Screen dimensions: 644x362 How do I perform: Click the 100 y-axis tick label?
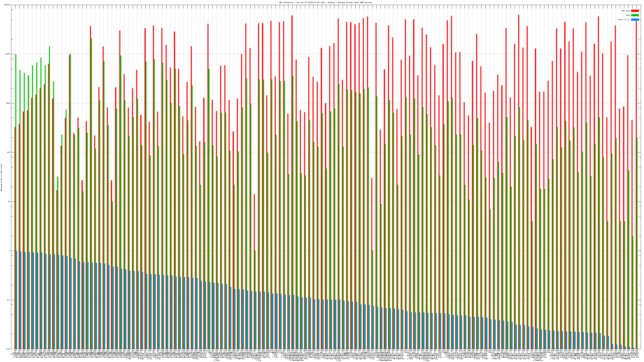[9, 152]
